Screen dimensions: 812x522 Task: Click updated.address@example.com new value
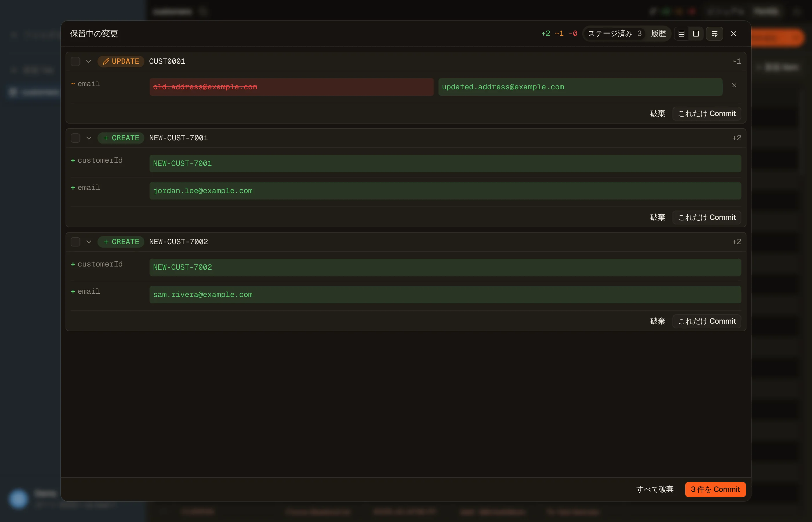[x=580, y=87]
